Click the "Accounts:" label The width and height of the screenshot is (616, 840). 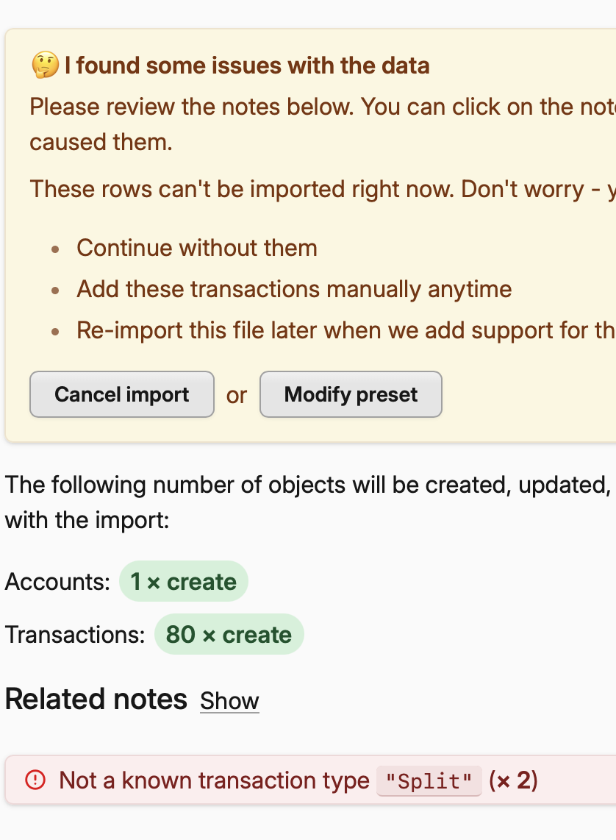coord(57,582)
